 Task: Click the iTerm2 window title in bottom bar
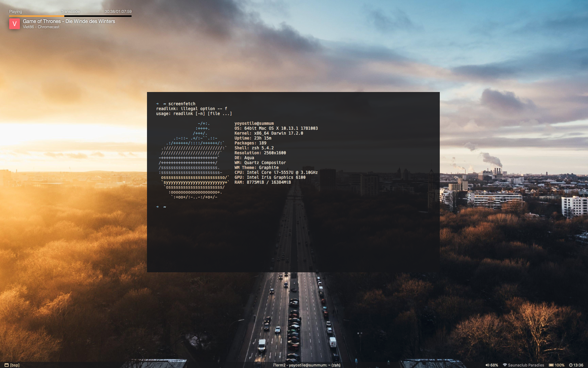click(307, 365)
